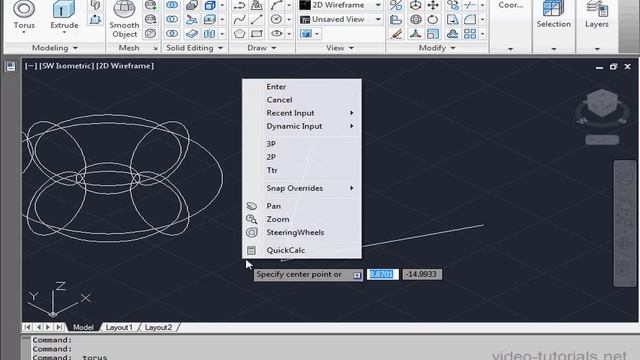This screenshot has width=640, height=360.
Task: Switch to the Layout2 tab
Action: [x=158, y=327]
